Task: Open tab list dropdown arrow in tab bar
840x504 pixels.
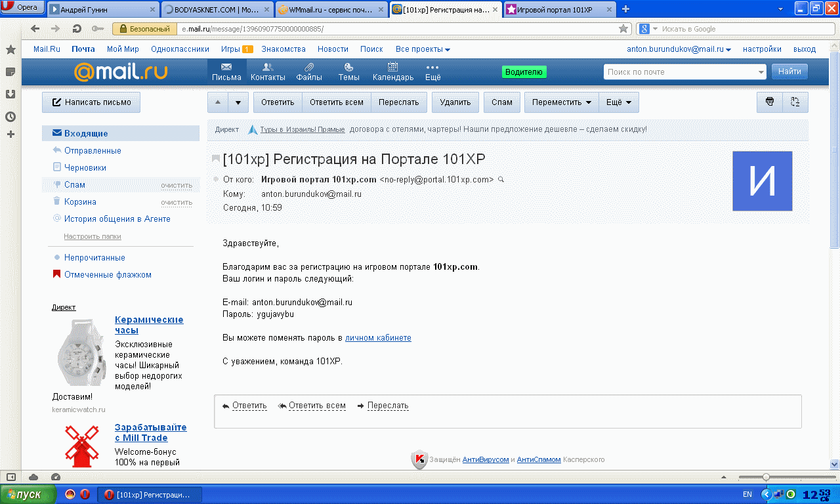Action: [780, 9]
